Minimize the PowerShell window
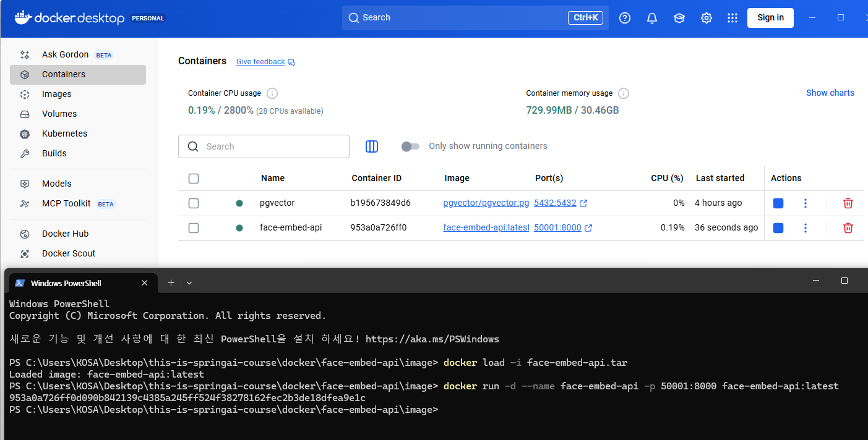This screenshot has height=440, width=868. (817, 281)
